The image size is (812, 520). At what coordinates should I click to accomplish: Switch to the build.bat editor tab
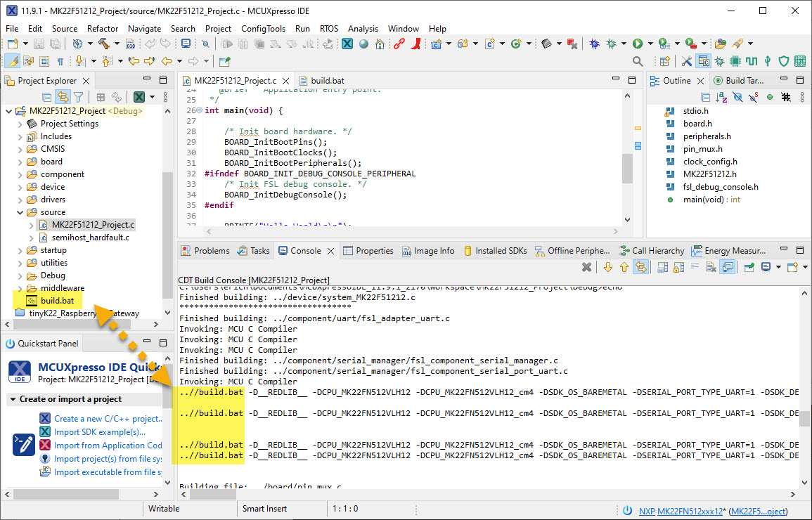tap(322, 81)
